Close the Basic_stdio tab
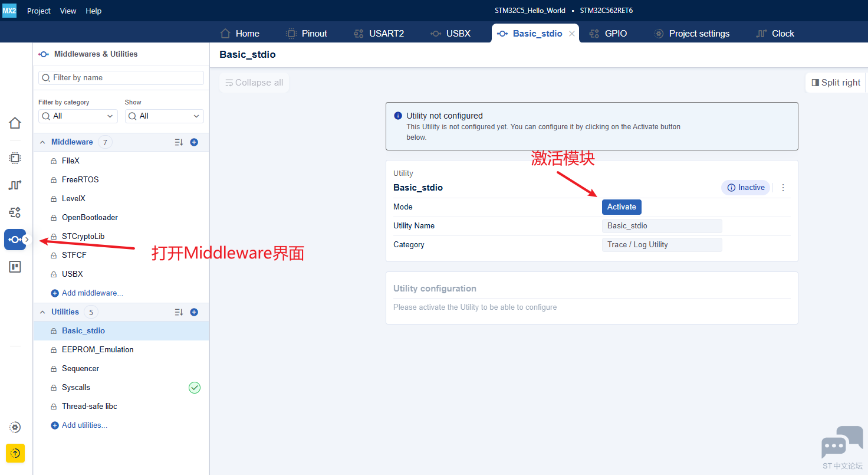 click(x=571, y=34)
